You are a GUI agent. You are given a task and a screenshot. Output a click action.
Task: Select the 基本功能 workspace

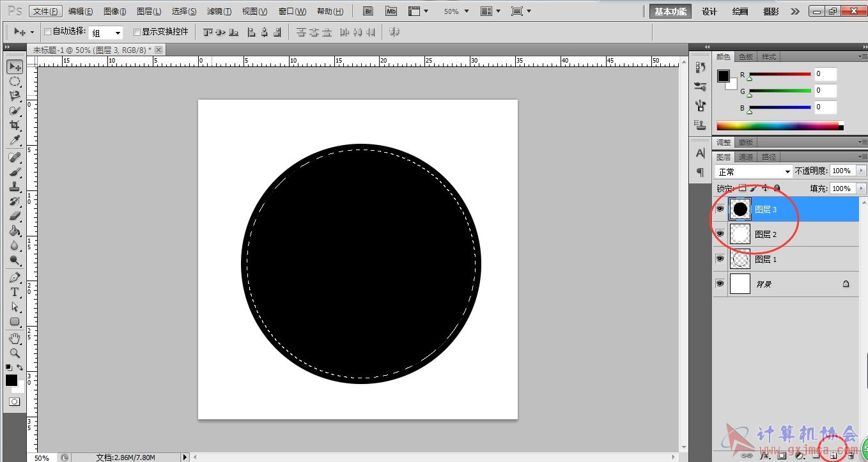pos(670,12)
